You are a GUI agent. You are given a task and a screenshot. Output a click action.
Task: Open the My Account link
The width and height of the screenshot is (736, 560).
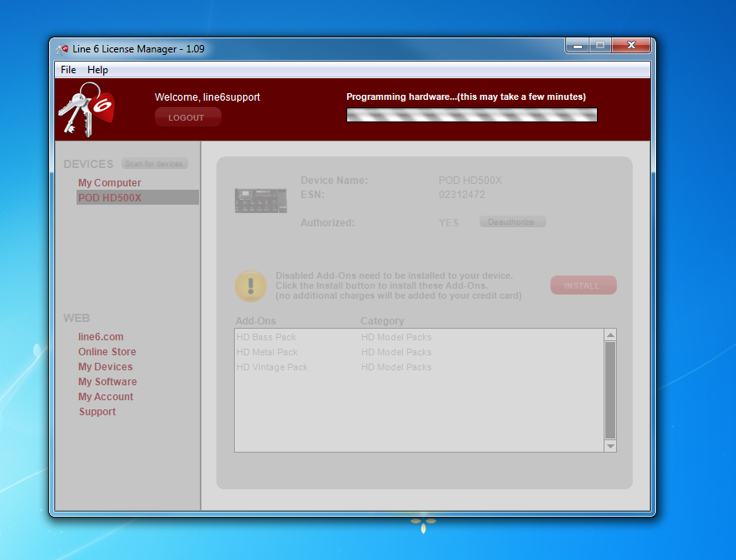click(106, 397)
